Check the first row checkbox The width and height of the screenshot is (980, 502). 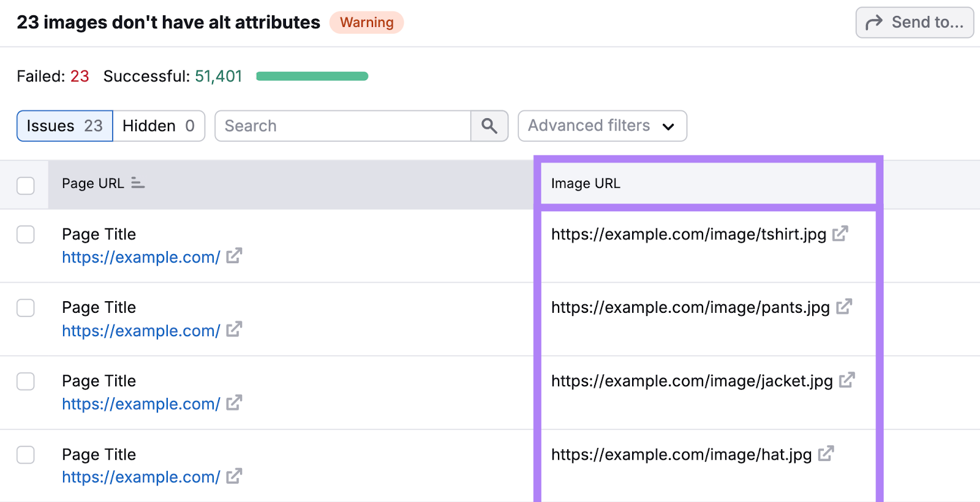tap(26, 234)
